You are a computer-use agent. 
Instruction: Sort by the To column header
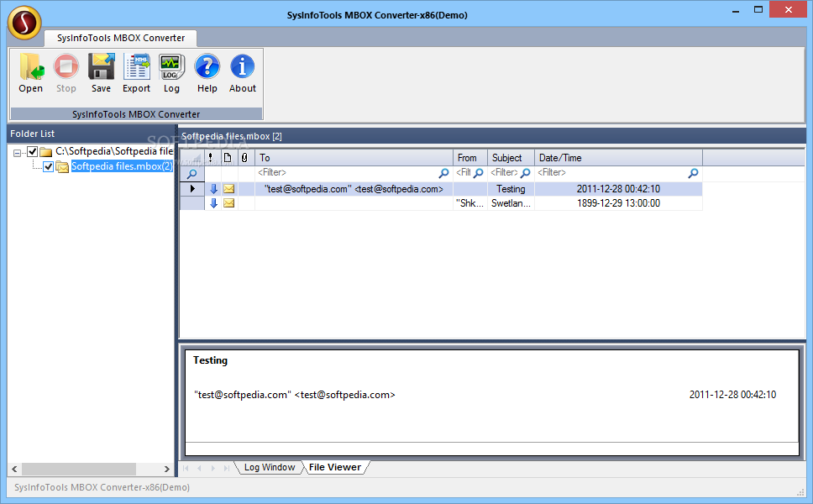tap(354, 158)
